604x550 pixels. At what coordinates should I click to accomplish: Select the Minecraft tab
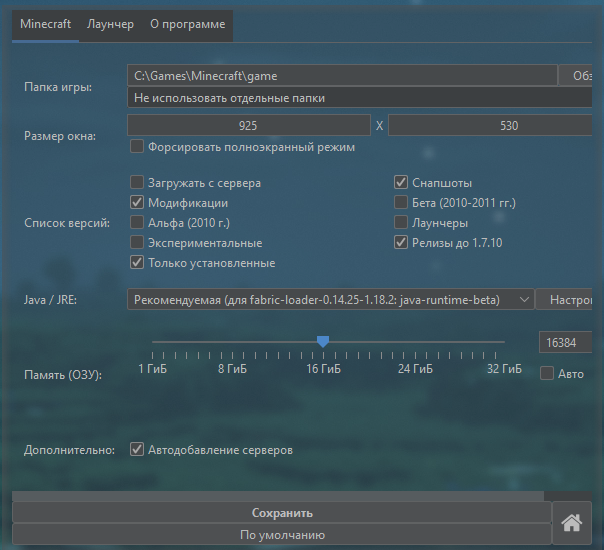[45, 24]
